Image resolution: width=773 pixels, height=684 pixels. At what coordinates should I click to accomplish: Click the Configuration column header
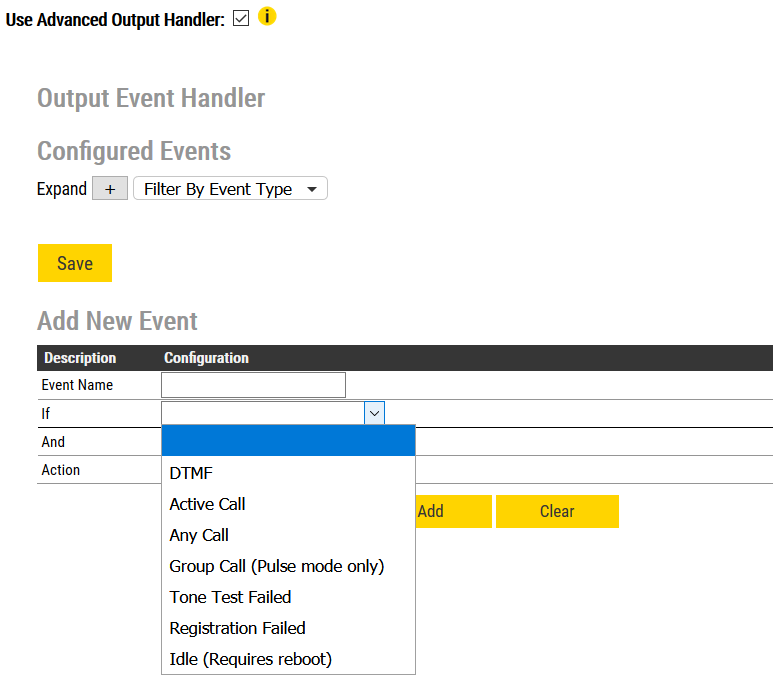[x=206, y=358]
